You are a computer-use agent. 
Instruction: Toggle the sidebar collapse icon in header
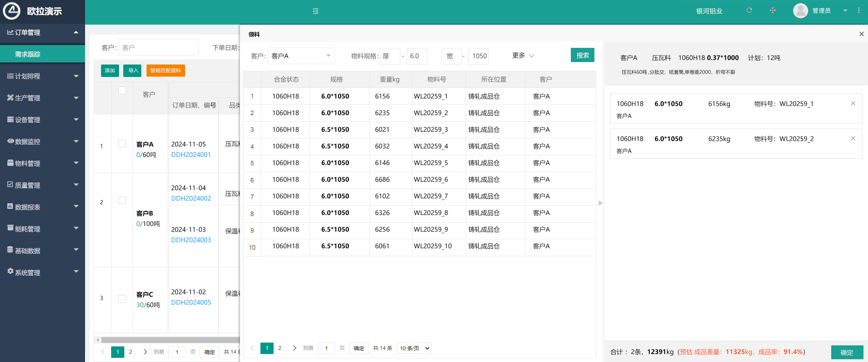[x=315, y=11]
